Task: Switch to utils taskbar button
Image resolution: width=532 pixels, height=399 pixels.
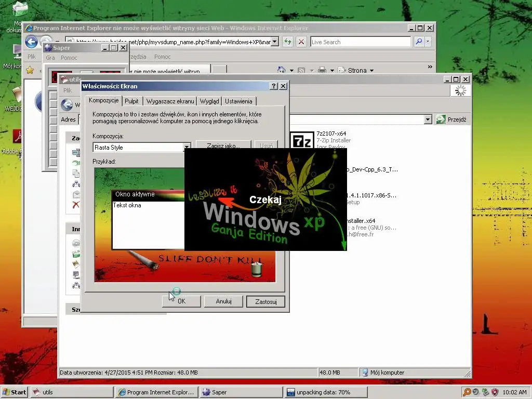Action: click(x=72, y=392)
